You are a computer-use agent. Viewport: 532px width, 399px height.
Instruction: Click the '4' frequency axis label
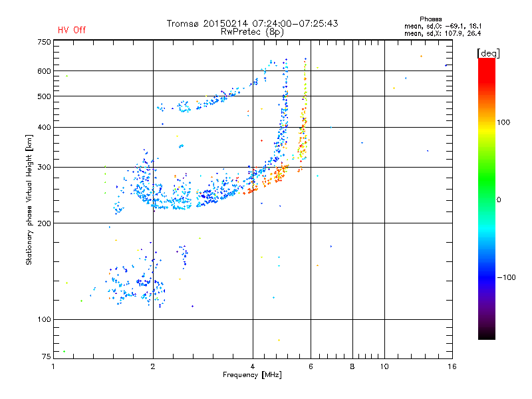(x=253, y=366)
